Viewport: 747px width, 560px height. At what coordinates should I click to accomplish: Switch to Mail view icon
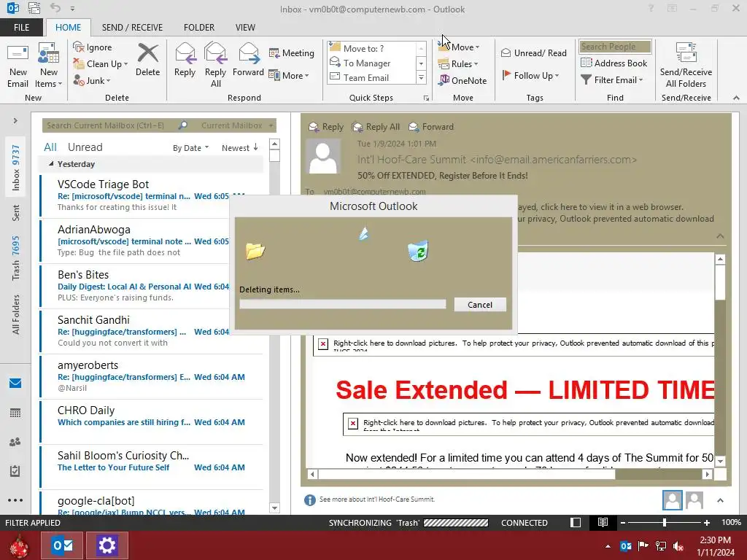click(x=15, y=384)
